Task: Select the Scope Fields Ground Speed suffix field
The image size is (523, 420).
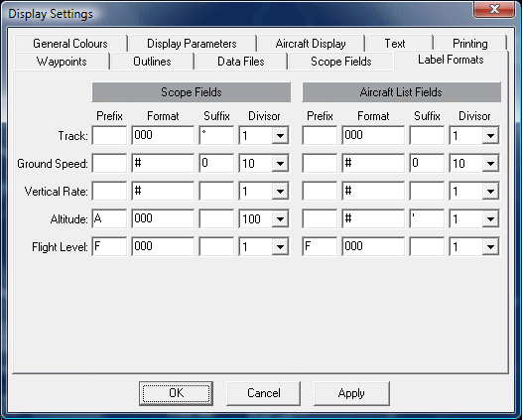Action: tap(216, 164)
